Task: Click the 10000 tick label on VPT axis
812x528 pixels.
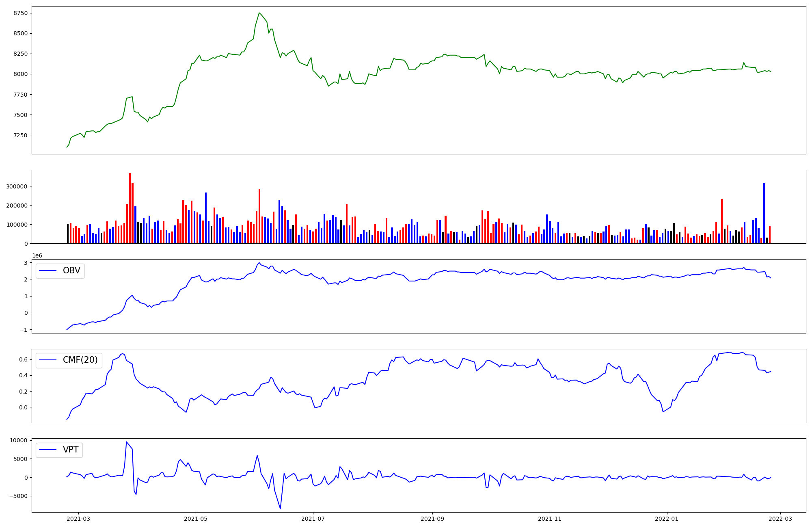Action: pos(19,440)
